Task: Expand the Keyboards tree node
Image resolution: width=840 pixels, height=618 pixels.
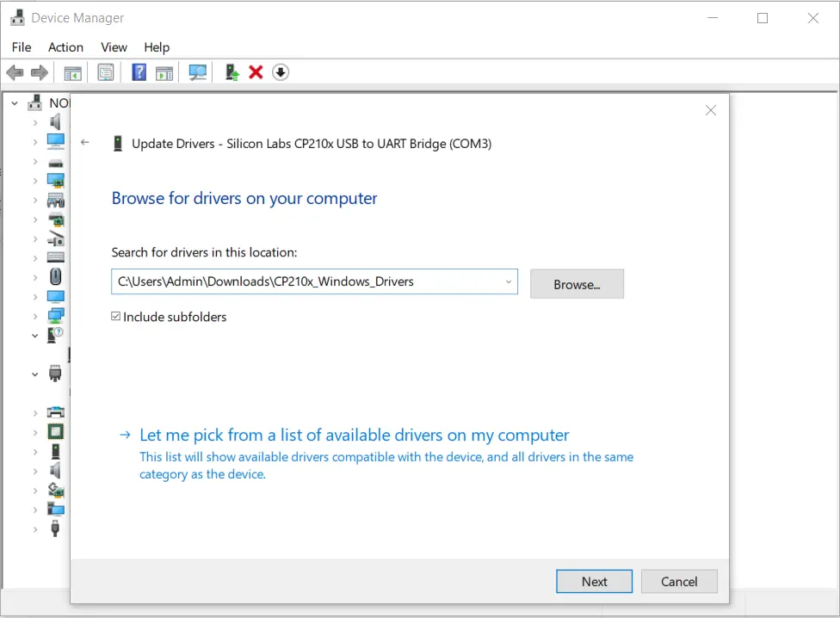Action: [x=35, y=258]
